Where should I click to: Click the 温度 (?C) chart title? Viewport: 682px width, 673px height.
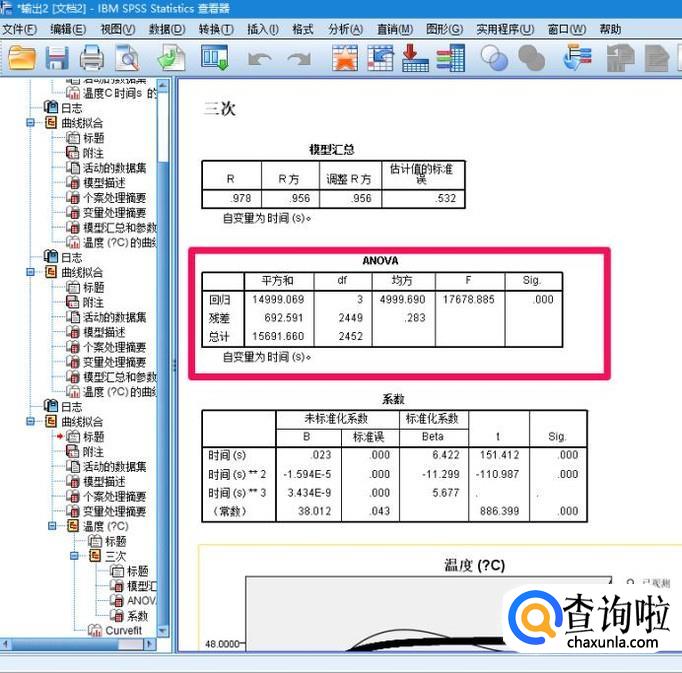pos(474,566)
